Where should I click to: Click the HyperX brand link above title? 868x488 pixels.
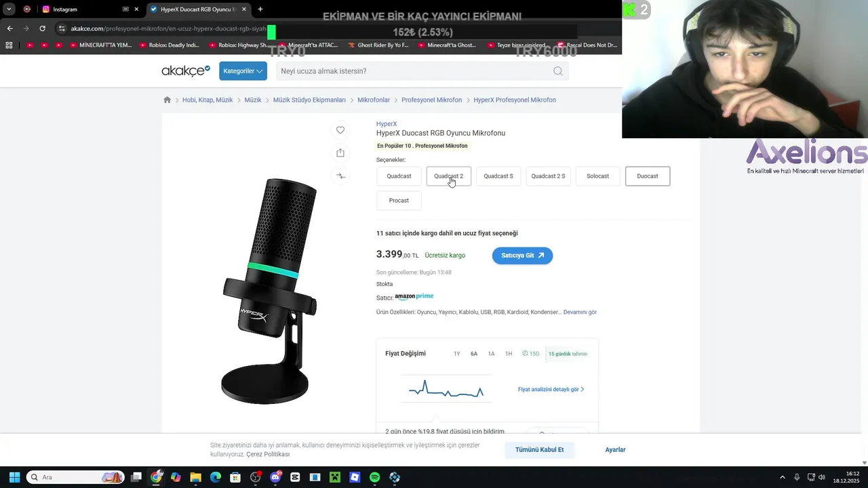pos(387,124)
